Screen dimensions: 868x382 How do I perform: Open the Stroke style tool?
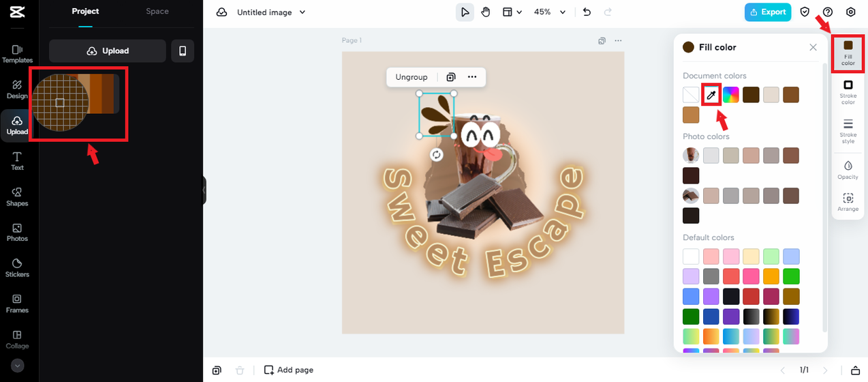pos(848,132)
